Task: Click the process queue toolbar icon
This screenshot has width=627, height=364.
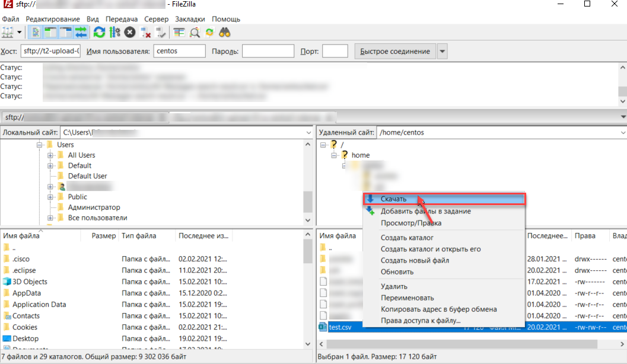Action: [115, 32]
